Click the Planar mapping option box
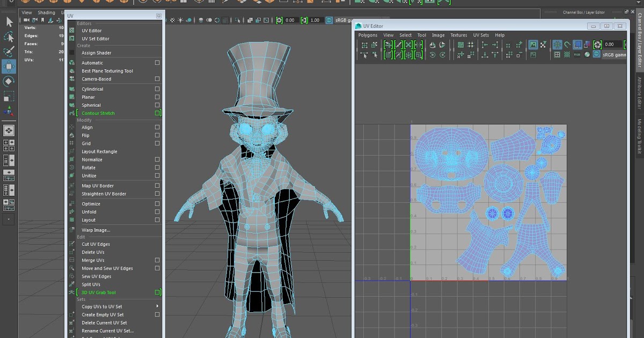This screenshot has width=644, height=338. coord(157,97)
